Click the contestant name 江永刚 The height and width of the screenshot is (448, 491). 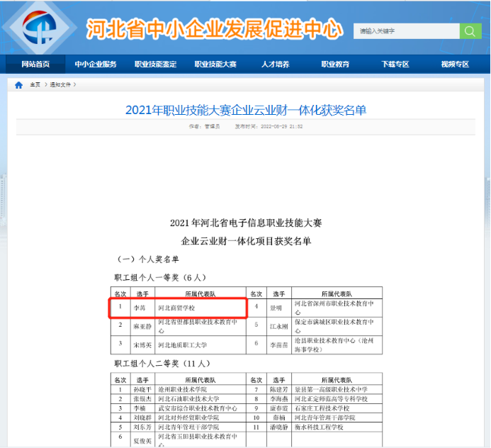tap(279, 327)
